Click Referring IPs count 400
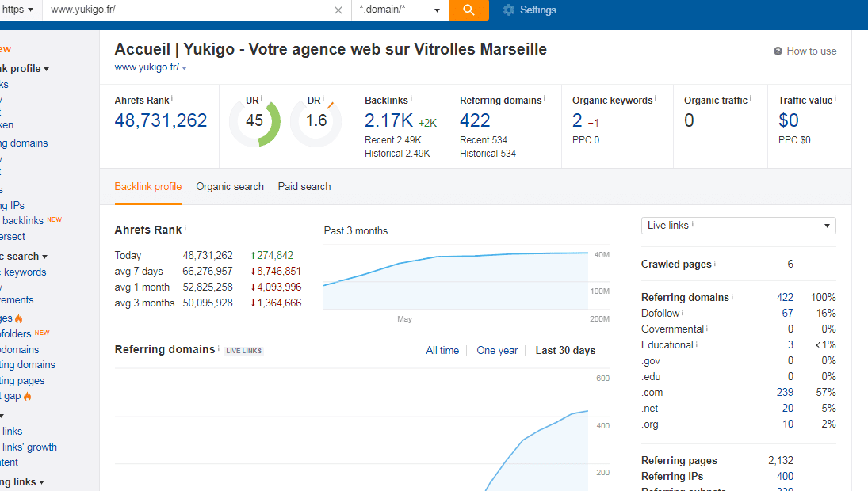 click(785, 476)
